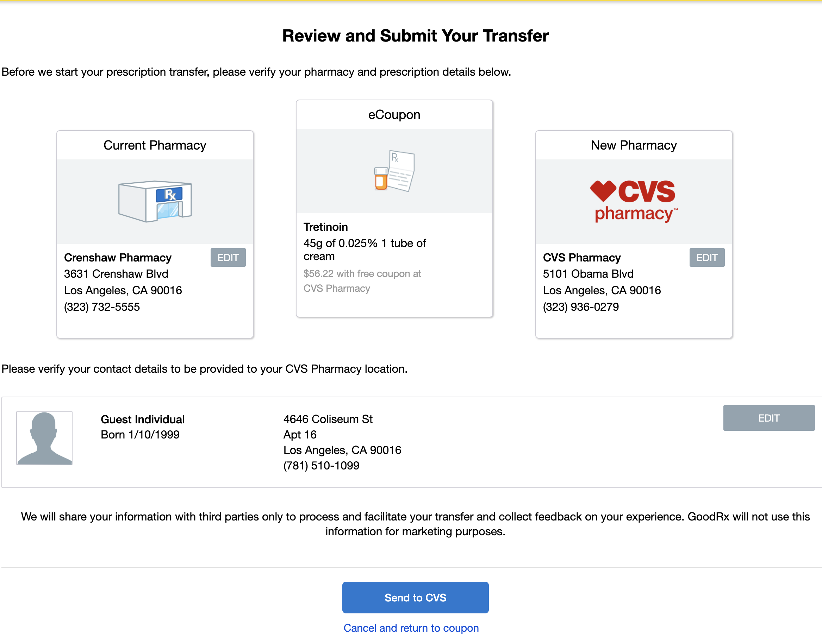Edit Guest Individual contact details
822x644 pixels.
769,418
